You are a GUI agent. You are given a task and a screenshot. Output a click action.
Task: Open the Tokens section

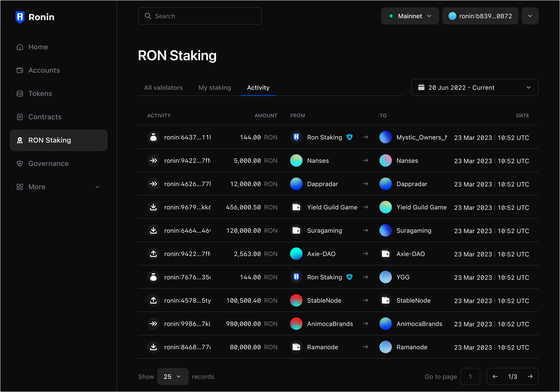click(x=58, y=93)
